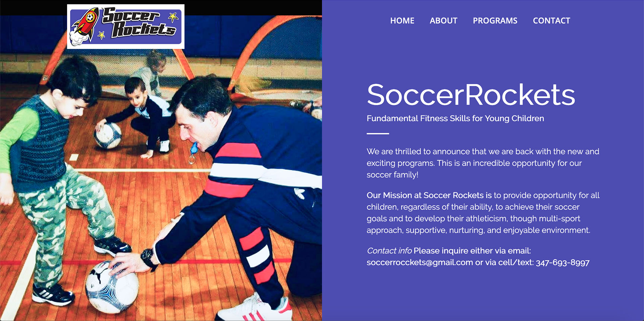Click the soccer ball under the coach's hand

112,287
